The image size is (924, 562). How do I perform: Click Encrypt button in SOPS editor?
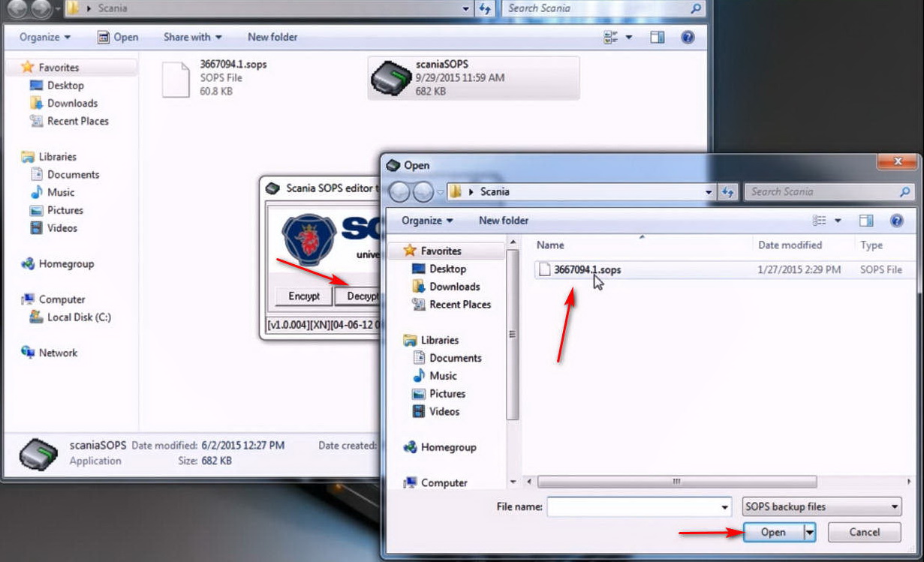pyautogui.click(x=304, y=296)
